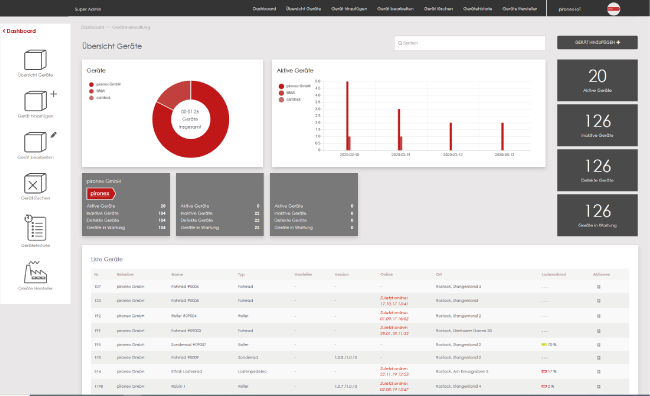Toggle third legend dot in Geräte donut chart
This screenshot has height=396, width=650.
[x=91, y=98]
